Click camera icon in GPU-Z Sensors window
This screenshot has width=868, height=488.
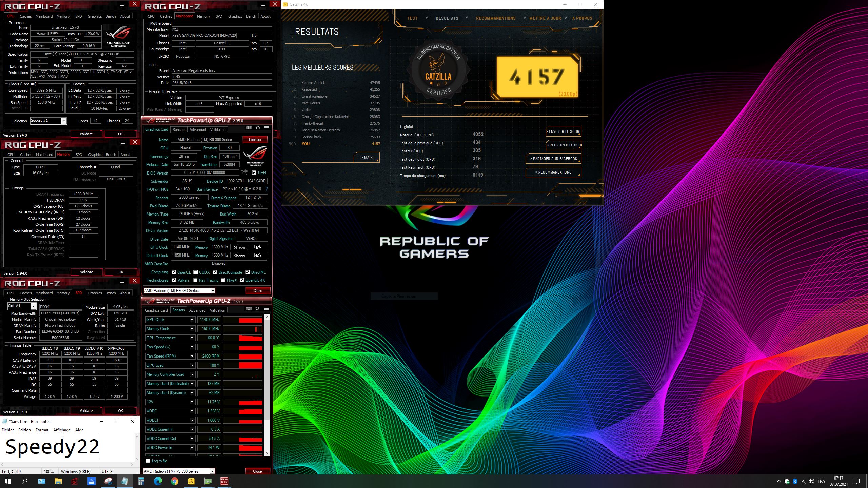click(249, 309)
